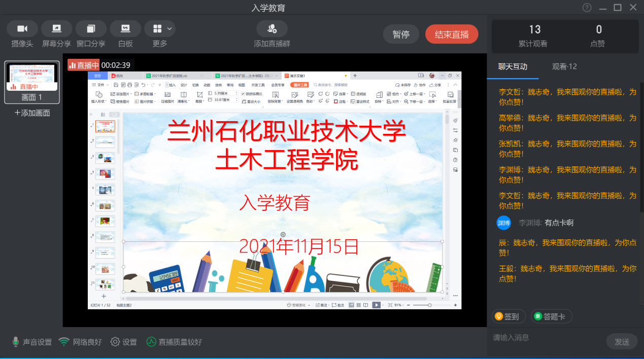Open 设置 gear icon at bottom
This screenshot has height=359, width=644.
click(x=116, y=342)
